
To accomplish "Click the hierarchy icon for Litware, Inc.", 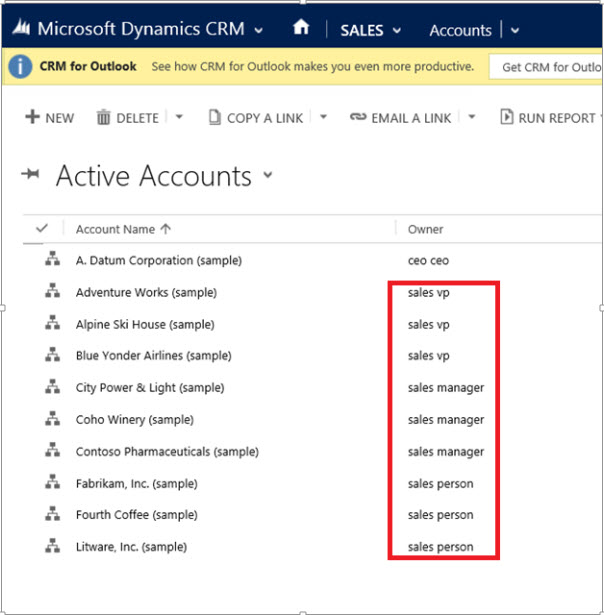I will pyautogui.click(x=52, y=547).
